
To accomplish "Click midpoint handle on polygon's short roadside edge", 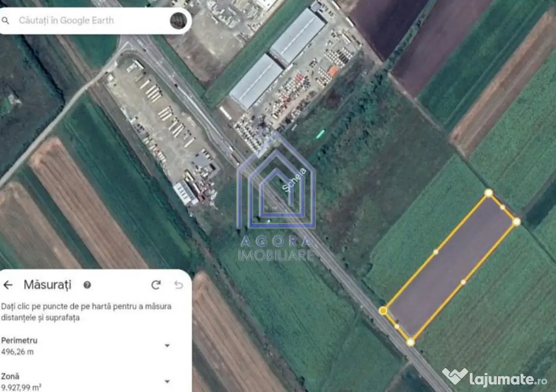I will point(397,326).
